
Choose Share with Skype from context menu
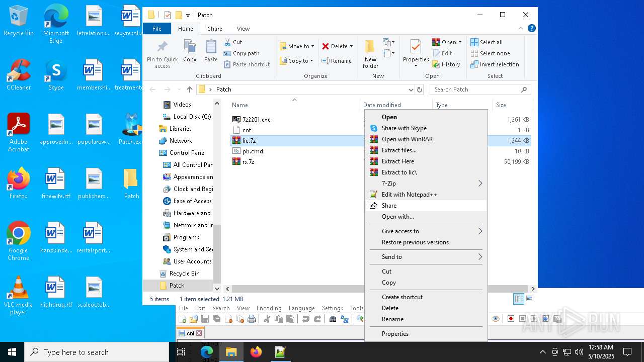pos(426,128)
